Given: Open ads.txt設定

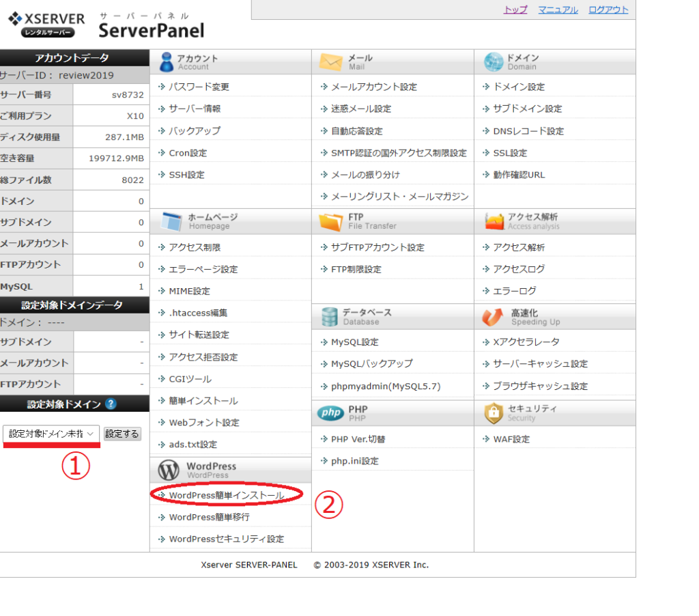Looking at the screenshot, I should (193, 445).
